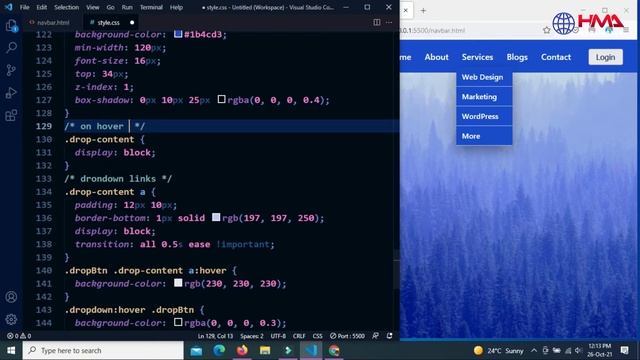Open the Help menu
The width and height of the screenshot is (640, 360).
[176, 7]
